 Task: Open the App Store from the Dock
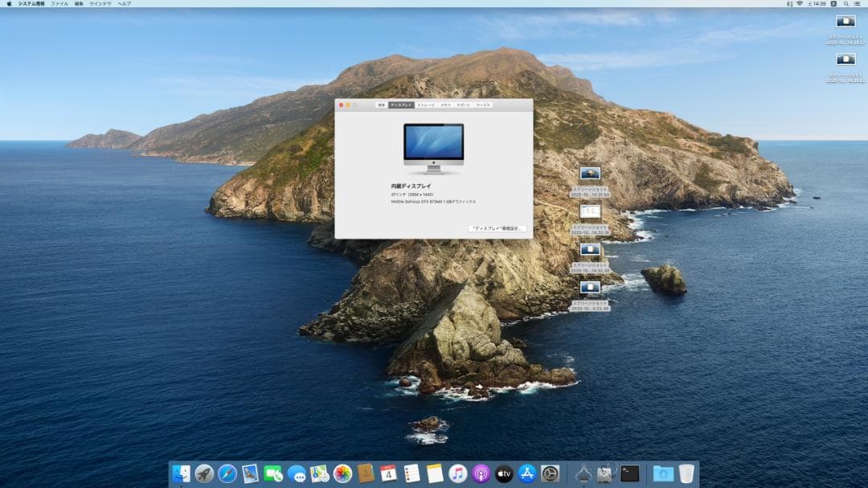pos(526,474)
